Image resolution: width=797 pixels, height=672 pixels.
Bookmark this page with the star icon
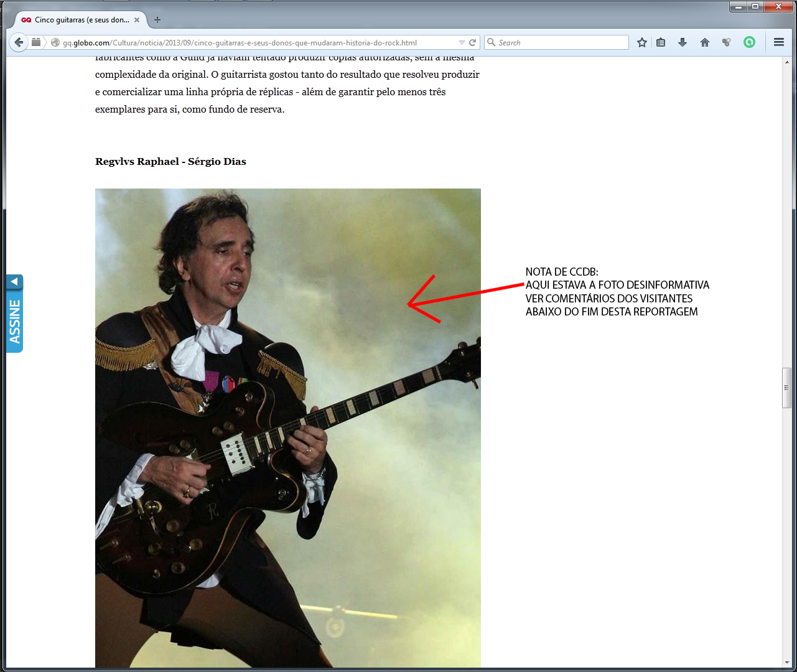(x=642, y=42)
